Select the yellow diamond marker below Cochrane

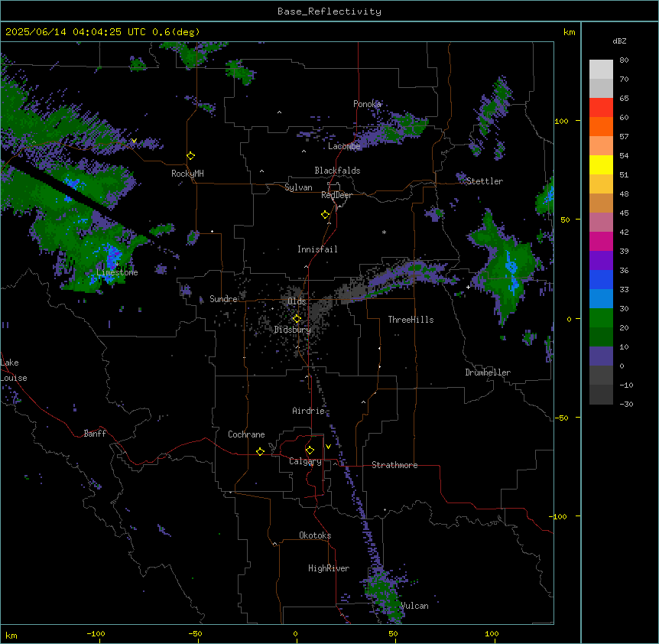point(260,451)
